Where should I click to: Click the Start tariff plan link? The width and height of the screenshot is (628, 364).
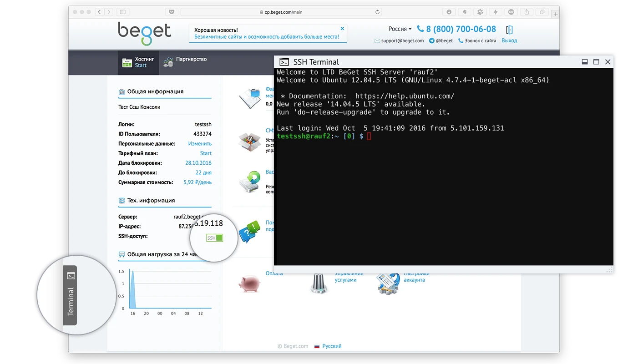[x=206, y=153]
